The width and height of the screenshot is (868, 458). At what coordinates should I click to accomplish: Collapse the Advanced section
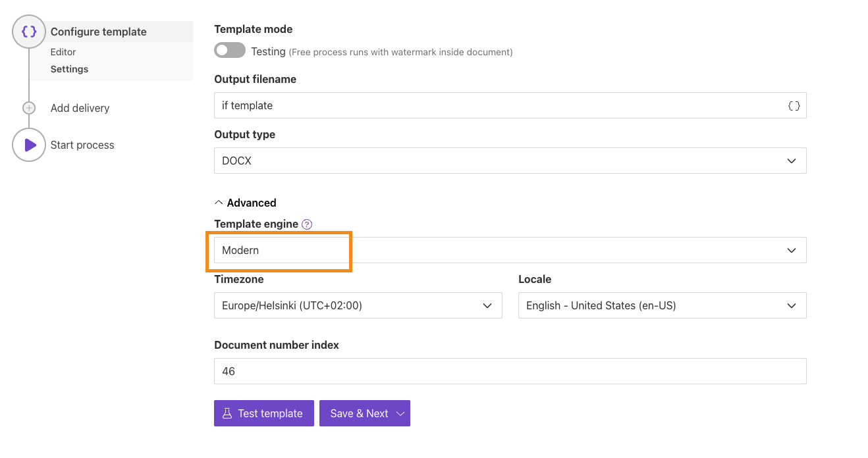(x=245, y=203)
